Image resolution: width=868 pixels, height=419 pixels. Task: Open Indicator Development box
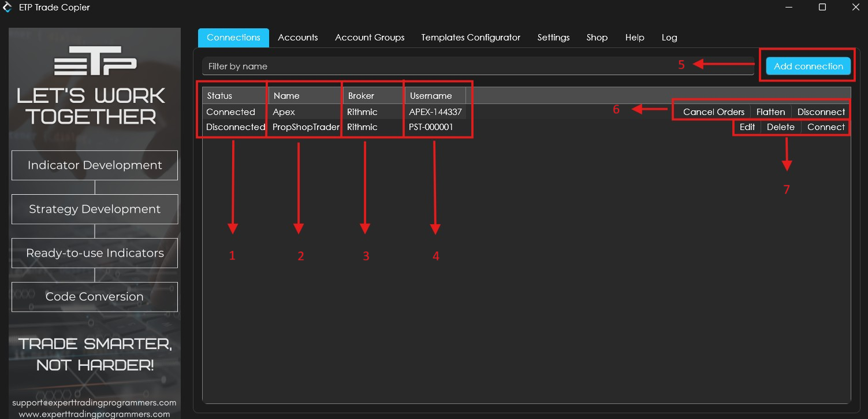(95, 165)
